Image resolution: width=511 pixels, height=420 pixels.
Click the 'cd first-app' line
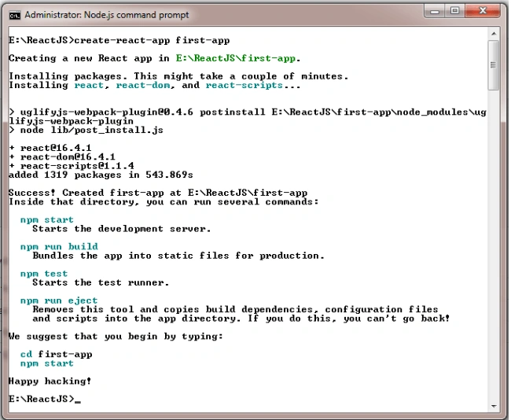pos(56,354)
